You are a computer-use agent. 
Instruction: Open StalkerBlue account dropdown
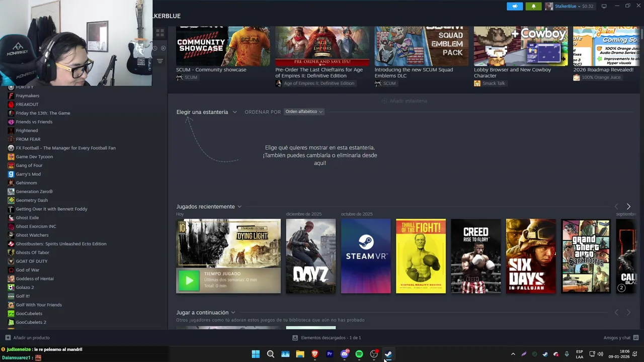(x=569, y=6)
